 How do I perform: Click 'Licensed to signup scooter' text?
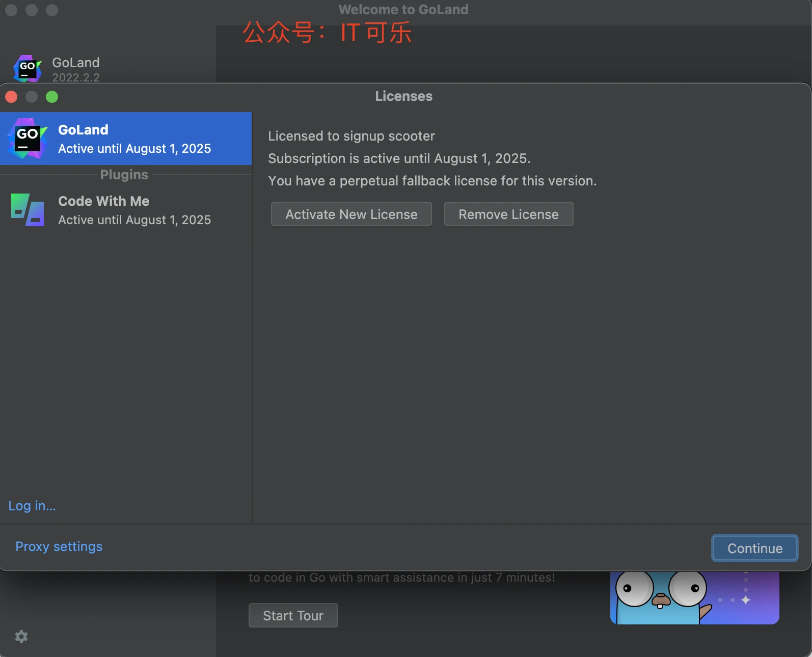[x=351, y=136]
